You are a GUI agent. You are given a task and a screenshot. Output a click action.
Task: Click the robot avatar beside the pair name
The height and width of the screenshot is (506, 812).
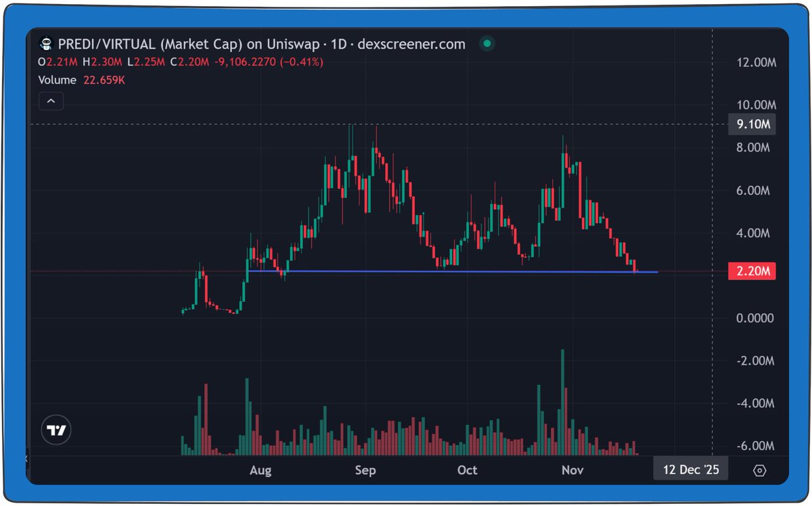[x=46, y=43]
